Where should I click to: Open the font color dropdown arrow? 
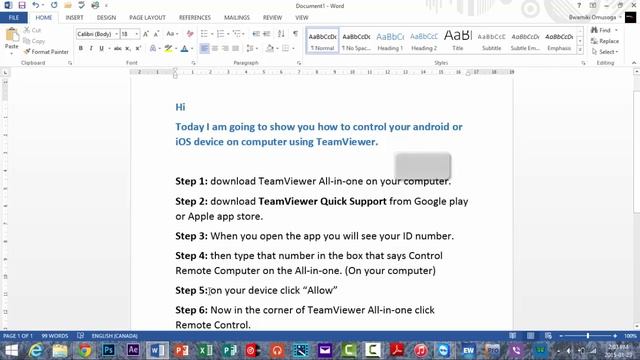pos(192,49)
